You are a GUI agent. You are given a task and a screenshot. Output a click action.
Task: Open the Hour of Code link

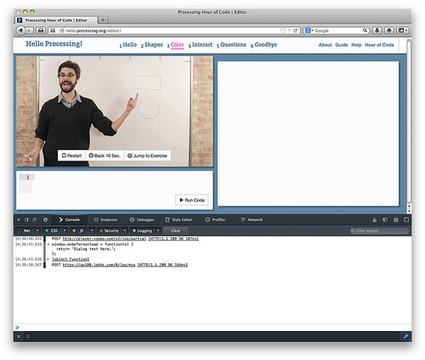pos(379,45)
